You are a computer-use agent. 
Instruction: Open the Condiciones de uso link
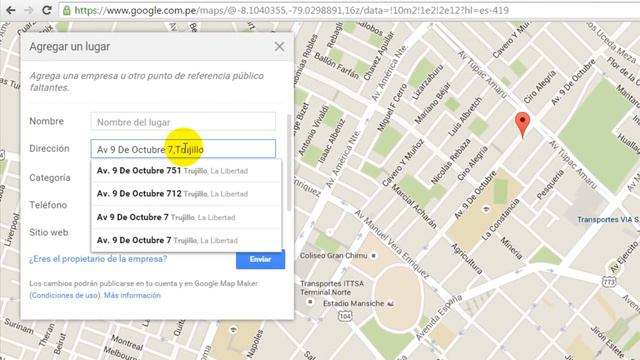point(64,295)
